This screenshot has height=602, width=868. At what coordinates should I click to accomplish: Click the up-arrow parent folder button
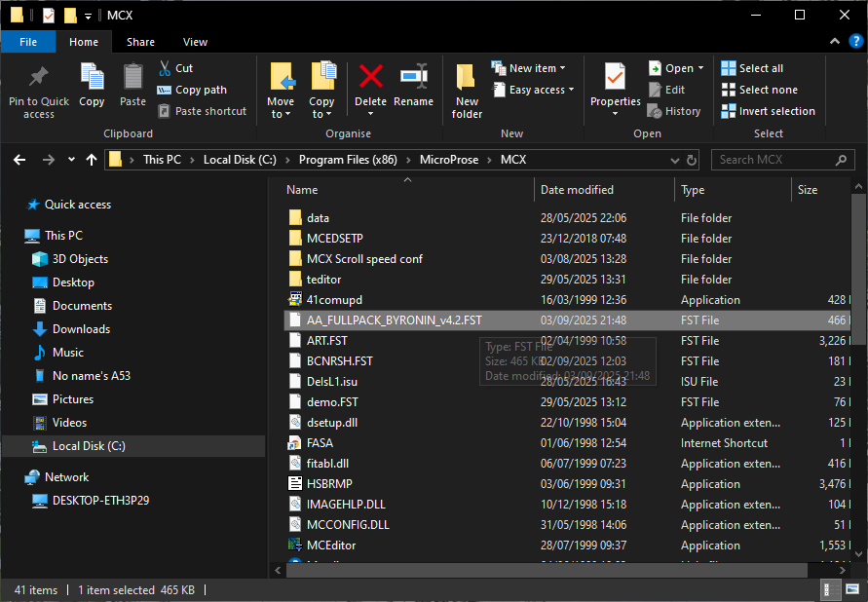(92, 160)
